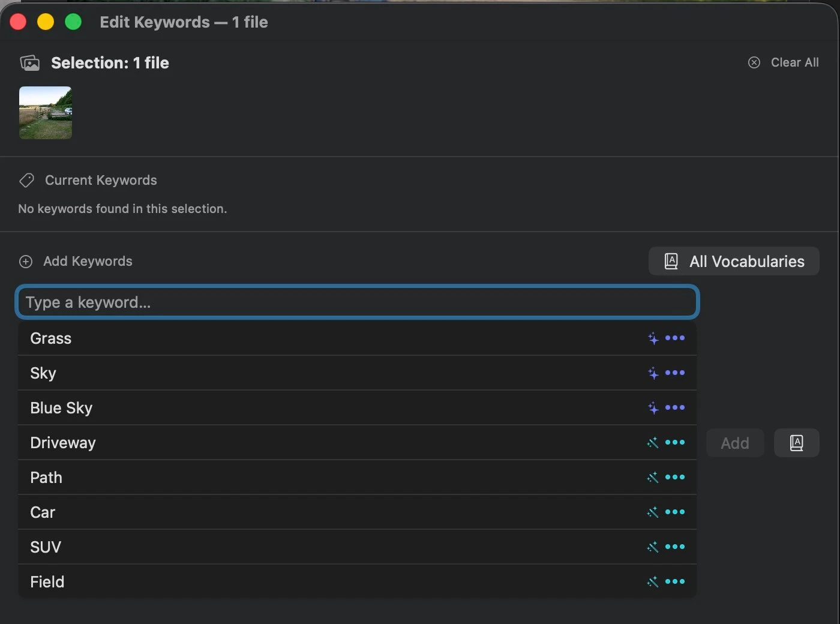Click the photos icon beside Selection: 1 file
Screen dimensions: 840x624
pyautogui.click(x=29, y=63)
